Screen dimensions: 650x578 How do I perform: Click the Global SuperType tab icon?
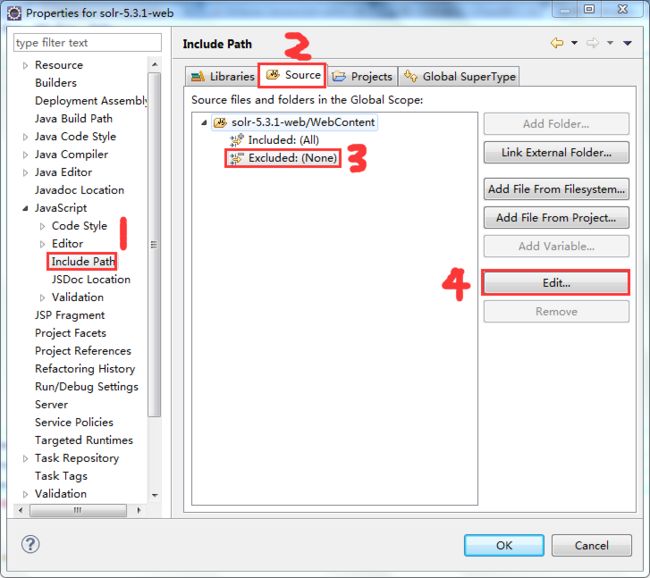tap(410, 76)
